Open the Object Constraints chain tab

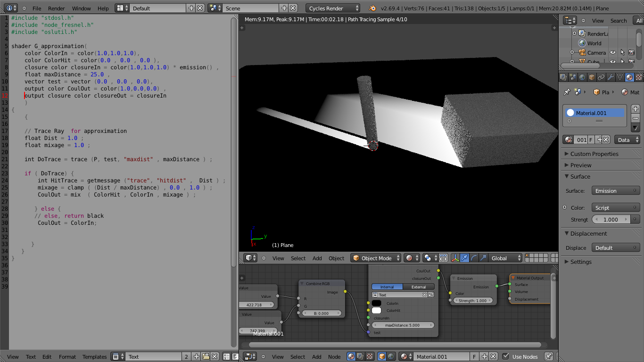[x=601, y=77]
